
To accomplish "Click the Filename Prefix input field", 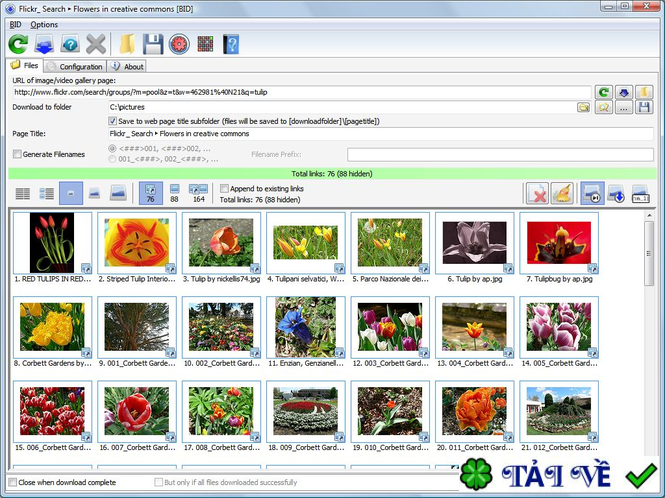I will tap(500, 154).
